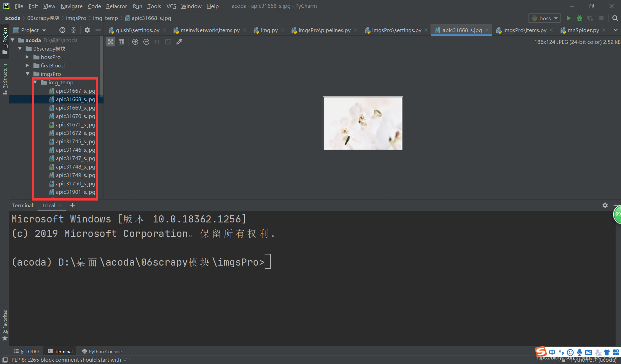
Task: Run the boss configuration
Action: (x=568, y=18)
